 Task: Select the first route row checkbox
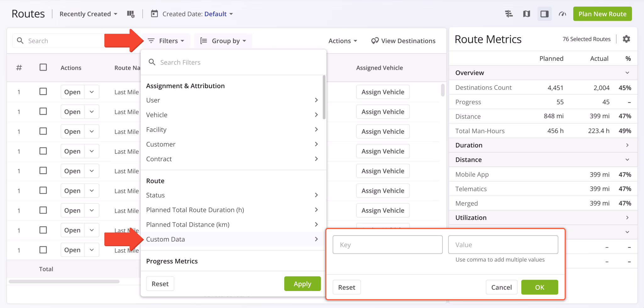point(43,91)
